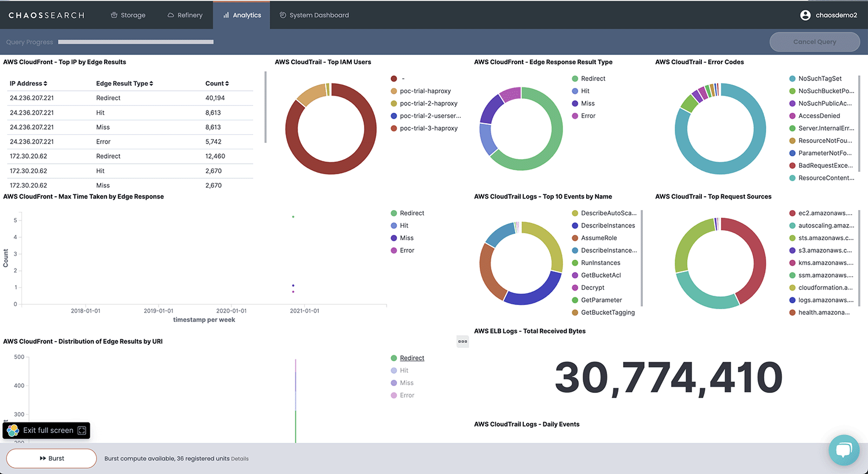Click the drag handle beside AWS ELB Logs panel

[x=462, y=341]
